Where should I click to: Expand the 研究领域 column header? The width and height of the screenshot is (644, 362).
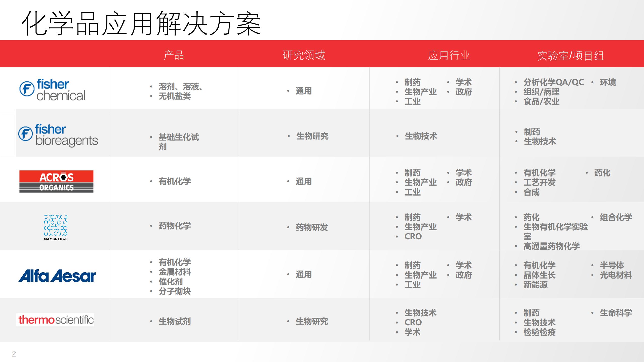coord(304,55)
